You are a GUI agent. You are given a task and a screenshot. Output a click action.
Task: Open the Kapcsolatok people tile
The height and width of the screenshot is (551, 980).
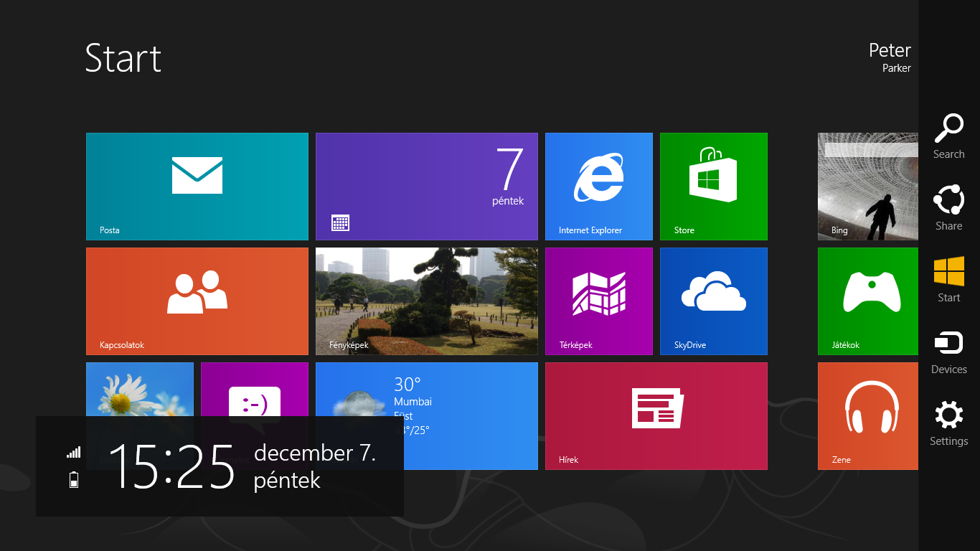197,301
